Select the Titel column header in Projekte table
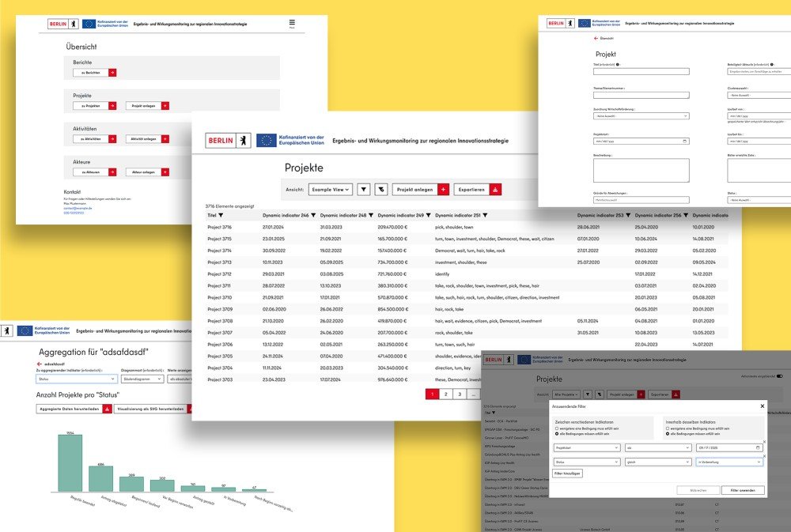This screenshot has height=532, width=791. point(211,216)
